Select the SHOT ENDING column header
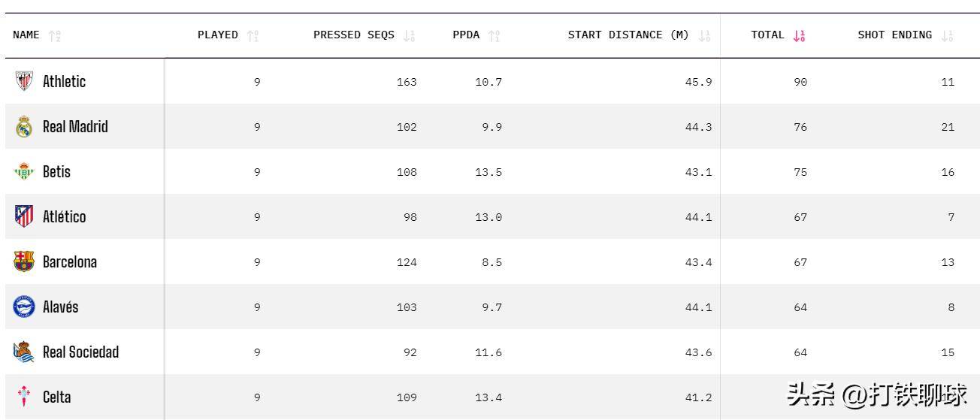 click(894, 35)
